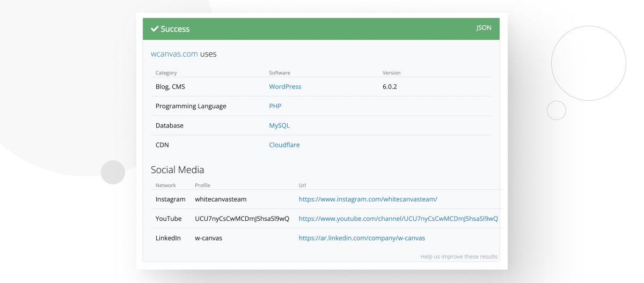Open the wcanvas.com site link

tap(174, 54)
